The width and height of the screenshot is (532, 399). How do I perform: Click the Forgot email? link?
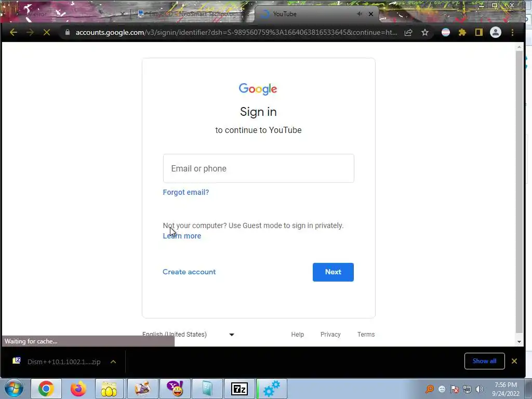(186, 192)
